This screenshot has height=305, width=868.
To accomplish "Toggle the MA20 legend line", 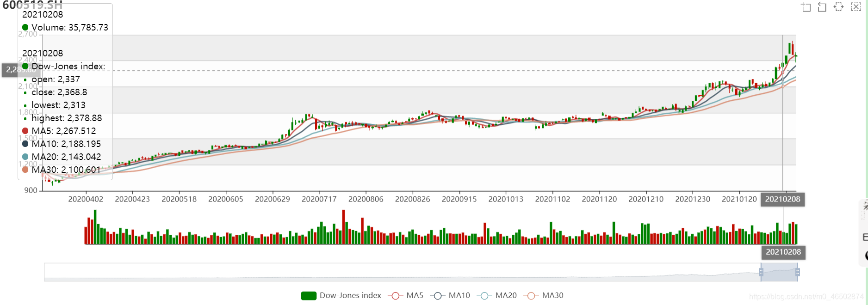I will click(496, 296).
